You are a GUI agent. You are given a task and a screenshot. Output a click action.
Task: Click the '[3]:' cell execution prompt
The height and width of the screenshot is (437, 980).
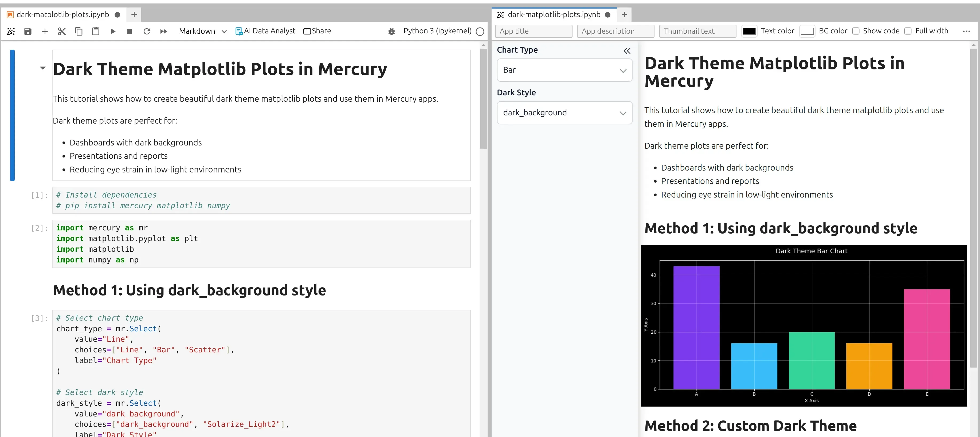[40, 318]
